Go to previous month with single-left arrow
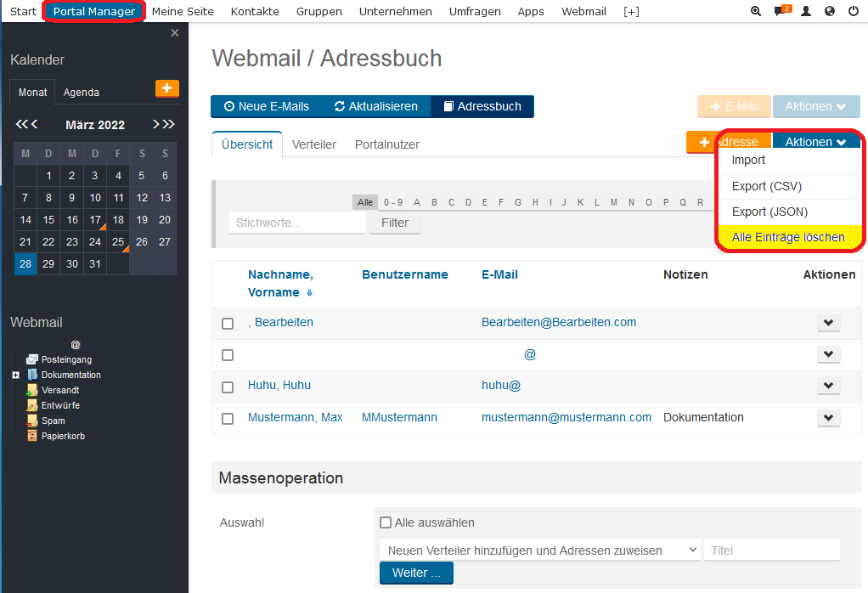868x593 pixels. tap(34, 124)
